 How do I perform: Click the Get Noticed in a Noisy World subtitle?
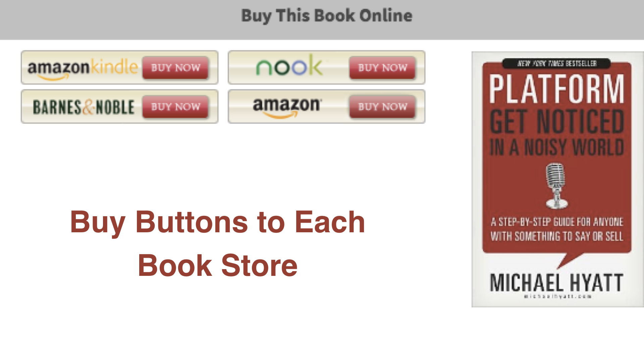click(x=556, y=133)
